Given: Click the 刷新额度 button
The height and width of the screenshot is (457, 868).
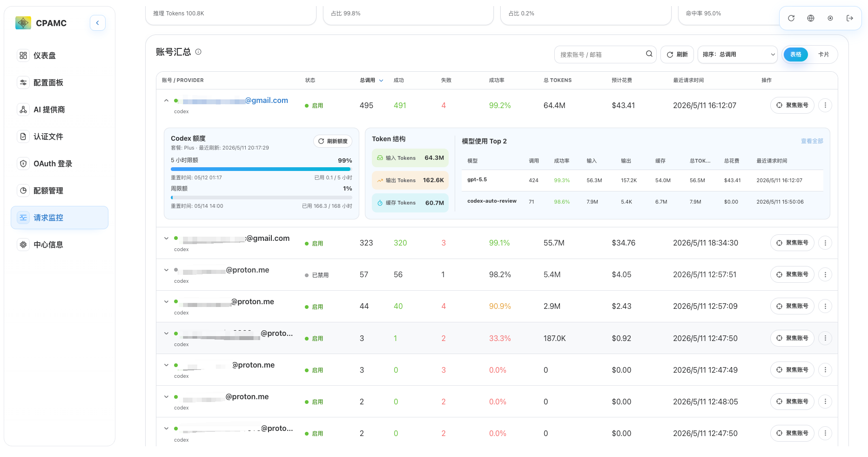Looking at the screenshot, I should 333,141.
